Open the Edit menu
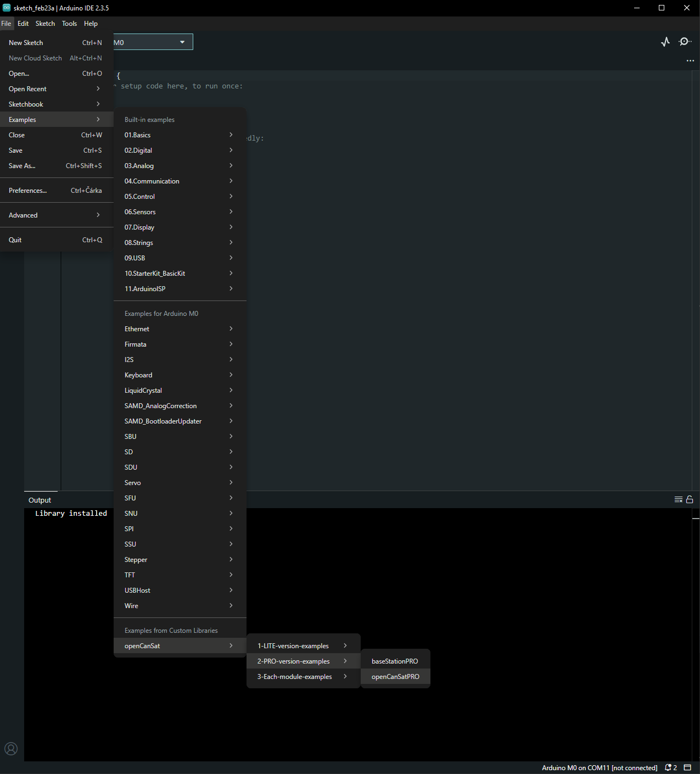Image resolution: width=700 pixels, height=774 pixels. (x=23, y=24)
